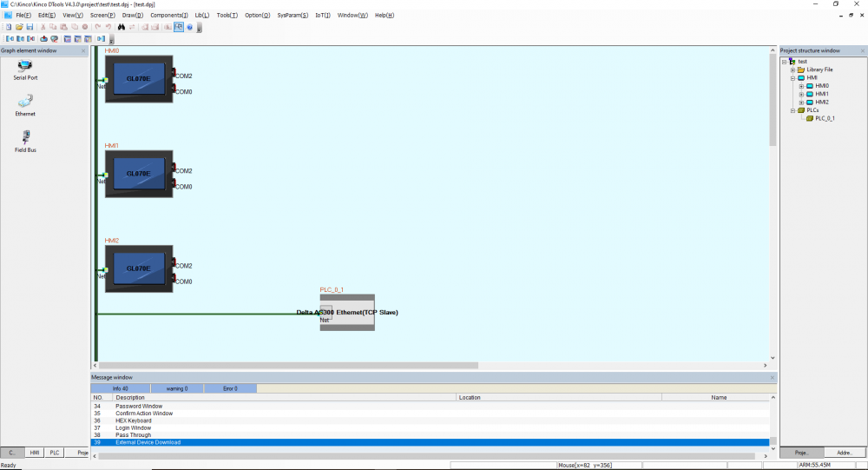Expand the Library File tree node
868x470 pixels.
792,70
